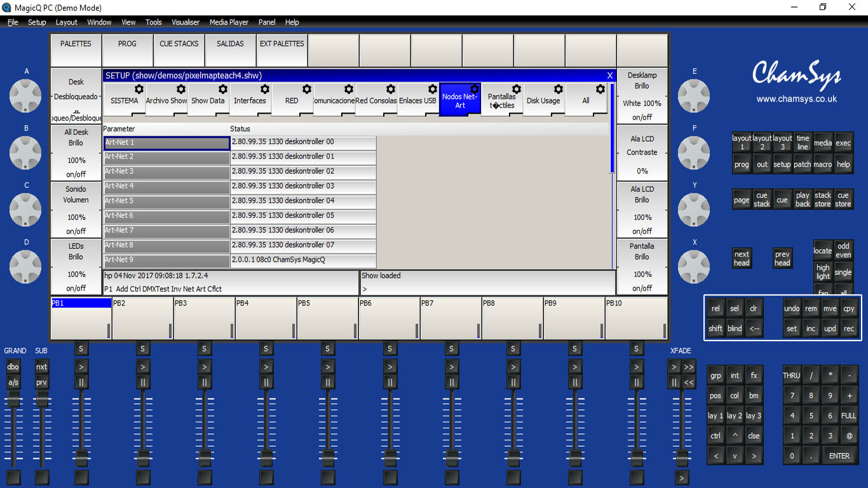Image resolution: width=868 pixels, height=488 pixels.
Task: Click the blind button
Action: pos(735,329)
